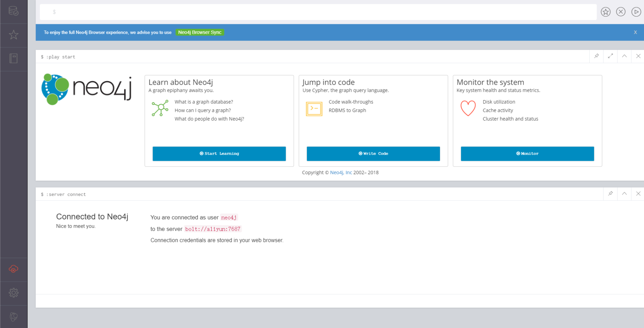This screenshot has width=644, height=328.
Task: Click the bolt://aliyun:7687 server address
Action: point(213,229)
